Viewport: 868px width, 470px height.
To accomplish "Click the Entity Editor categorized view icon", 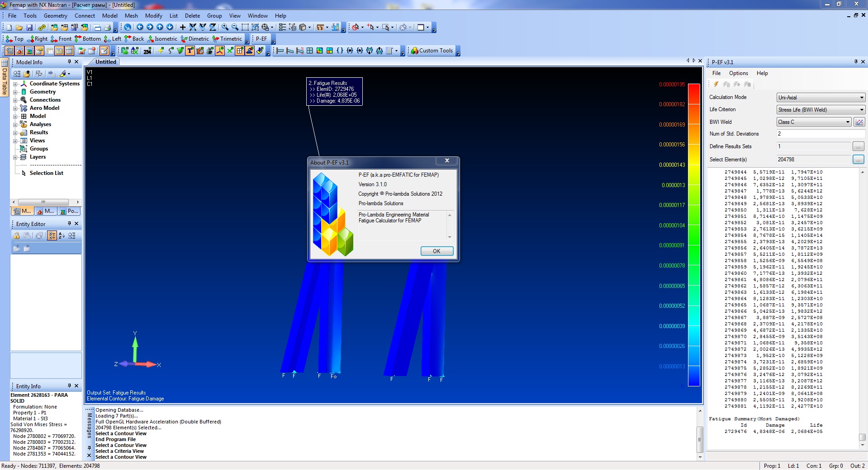I will 52,235.
